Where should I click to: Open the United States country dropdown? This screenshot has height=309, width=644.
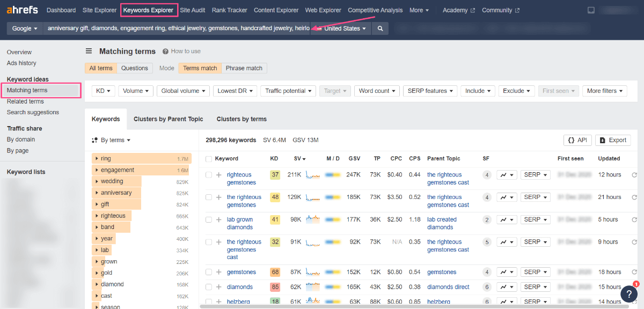[341, 28]
